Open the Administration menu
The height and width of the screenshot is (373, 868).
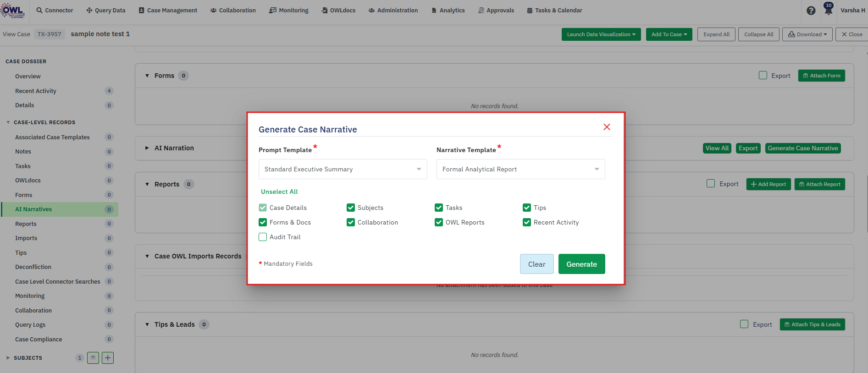(x=393, y=10)
